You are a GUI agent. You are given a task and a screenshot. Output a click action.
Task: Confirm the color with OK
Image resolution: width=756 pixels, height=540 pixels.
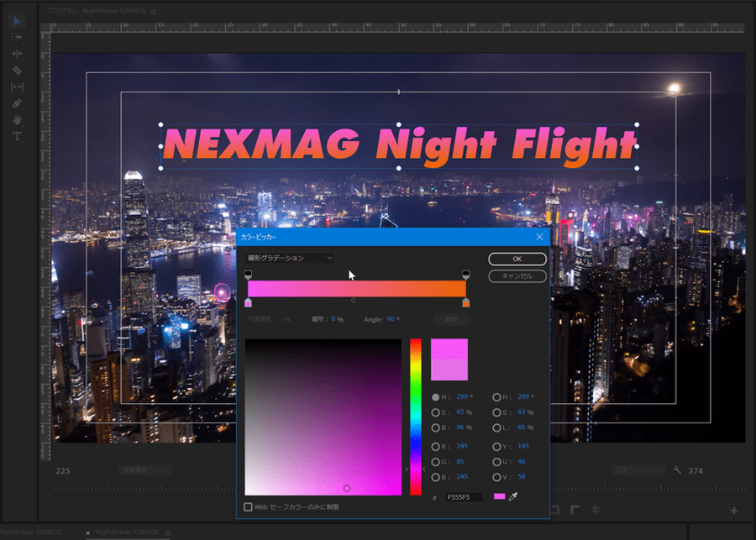pyautogui.click(x=517, y=259)
